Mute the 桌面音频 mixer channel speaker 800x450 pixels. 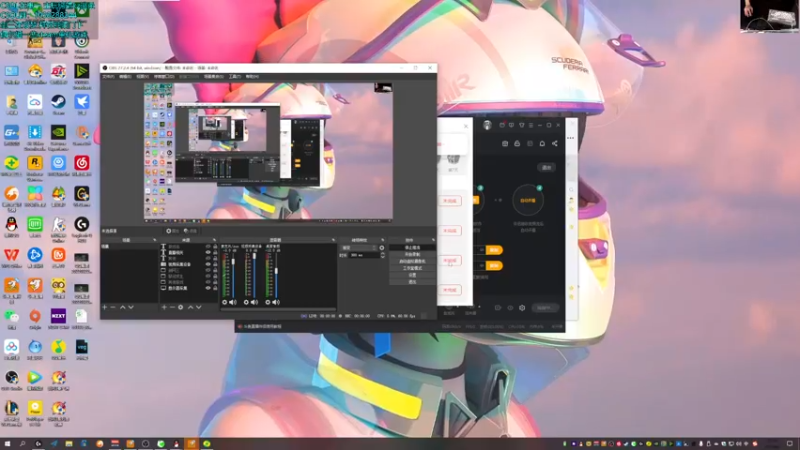coord(276,302)
